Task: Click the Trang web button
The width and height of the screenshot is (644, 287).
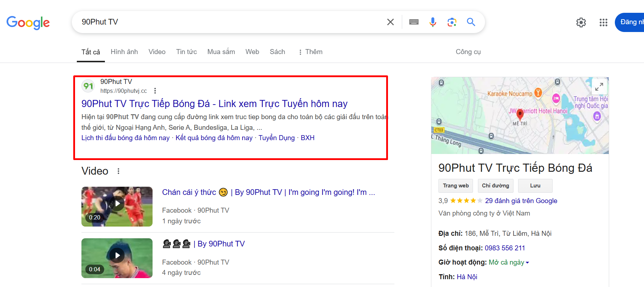Action: (x=456, y=186)
